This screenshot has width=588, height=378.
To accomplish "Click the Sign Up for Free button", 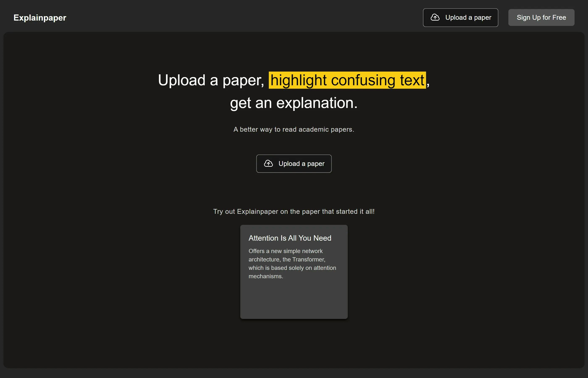I will 541,18.
